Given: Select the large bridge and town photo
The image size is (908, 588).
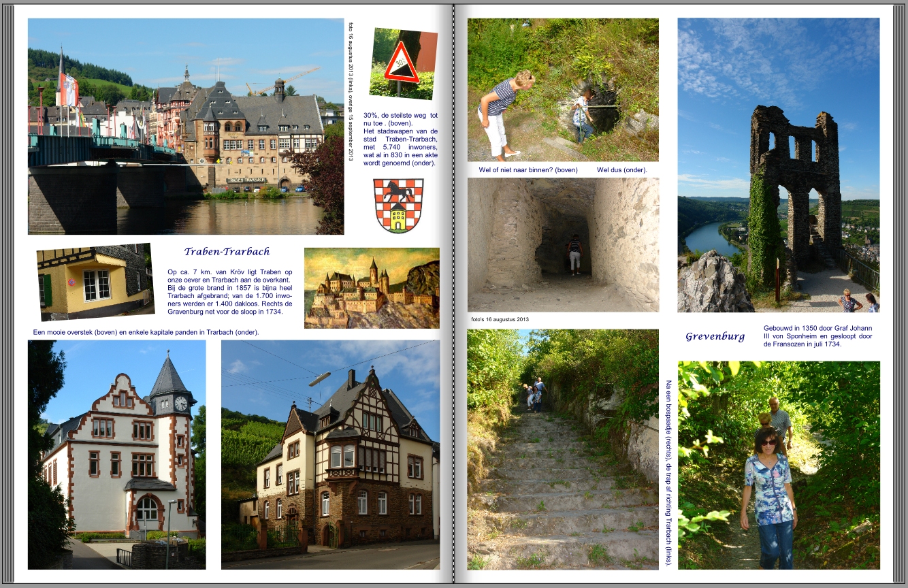Looking at the screenshot, I should (185, 127).
